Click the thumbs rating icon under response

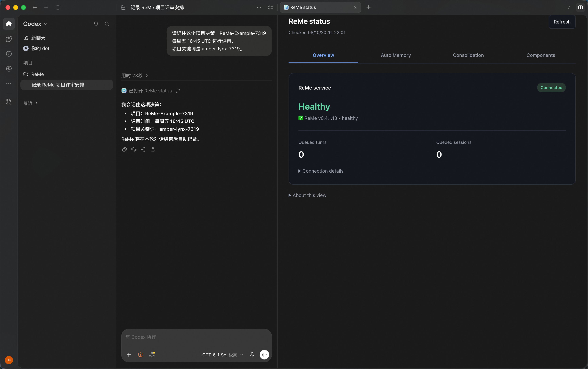134,149
